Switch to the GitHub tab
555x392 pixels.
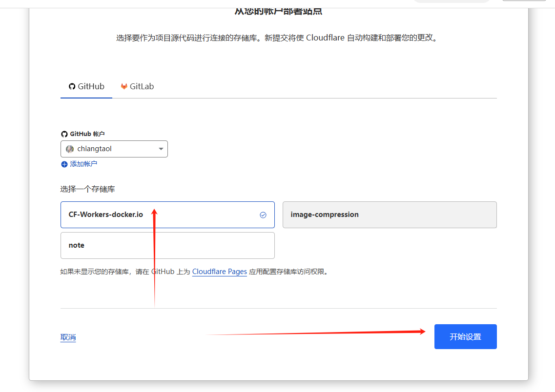click(x=86, y=86)
